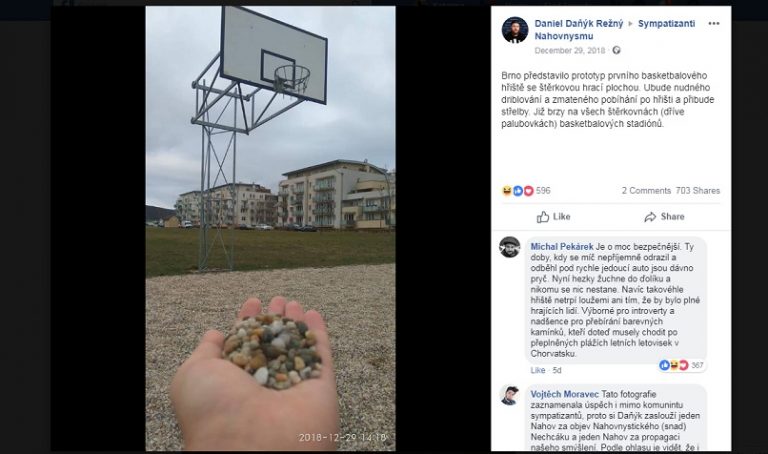View the 703 Shares link

698,191
